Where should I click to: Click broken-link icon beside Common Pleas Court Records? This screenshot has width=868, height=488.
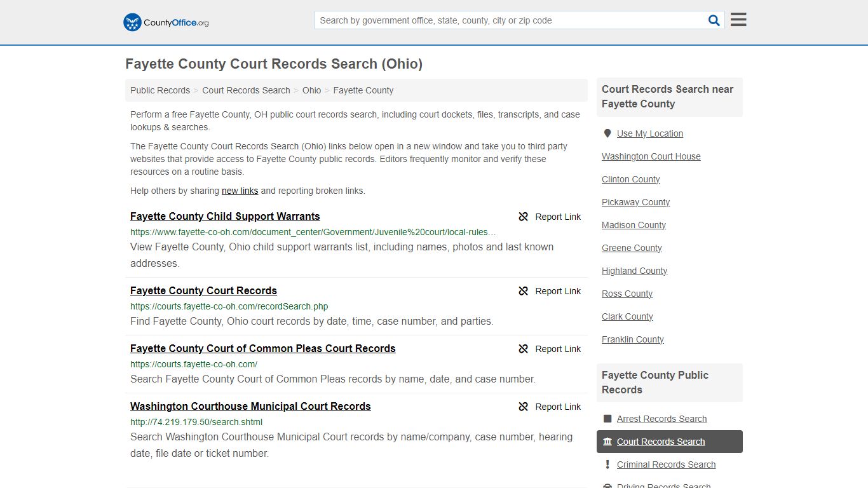pos(524,349)
